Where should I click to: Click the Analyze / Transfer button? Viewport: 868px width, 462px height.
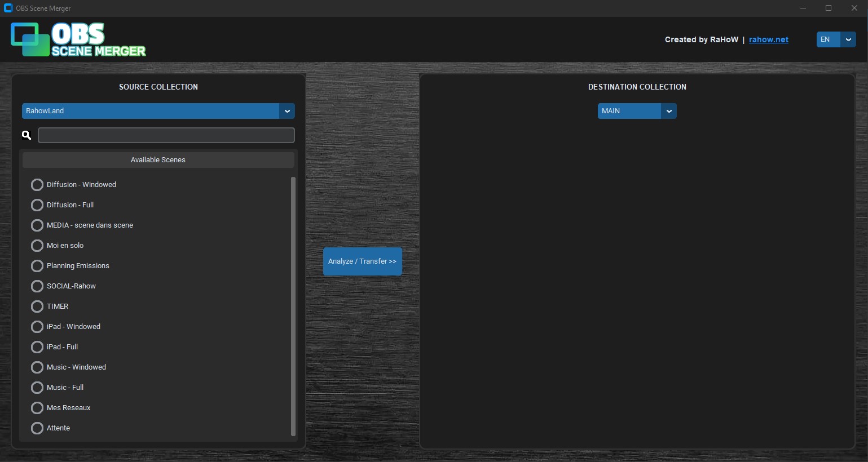coord(362,261)
